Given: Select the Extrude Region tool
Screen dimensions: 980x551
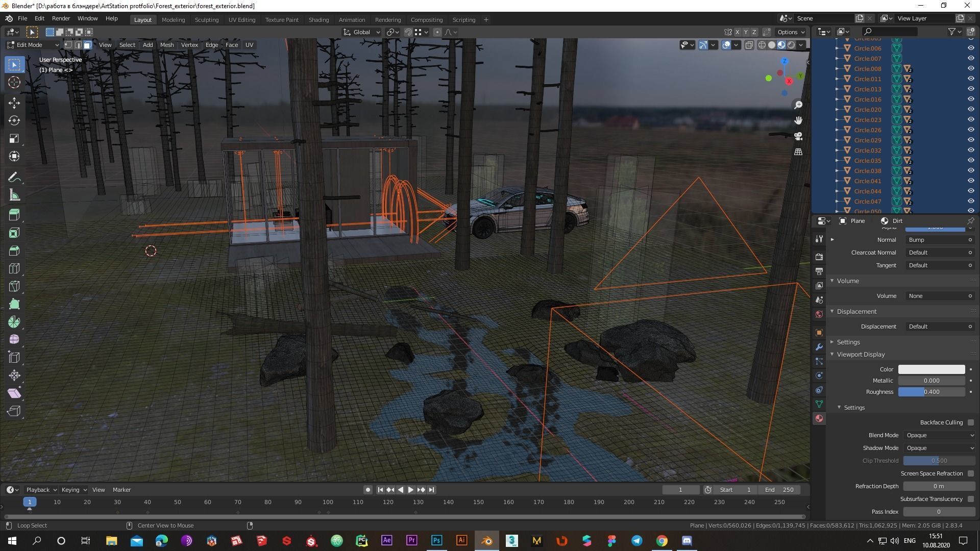Looking at the screenshot, I should pyautogui.click(x=14, y=215).
